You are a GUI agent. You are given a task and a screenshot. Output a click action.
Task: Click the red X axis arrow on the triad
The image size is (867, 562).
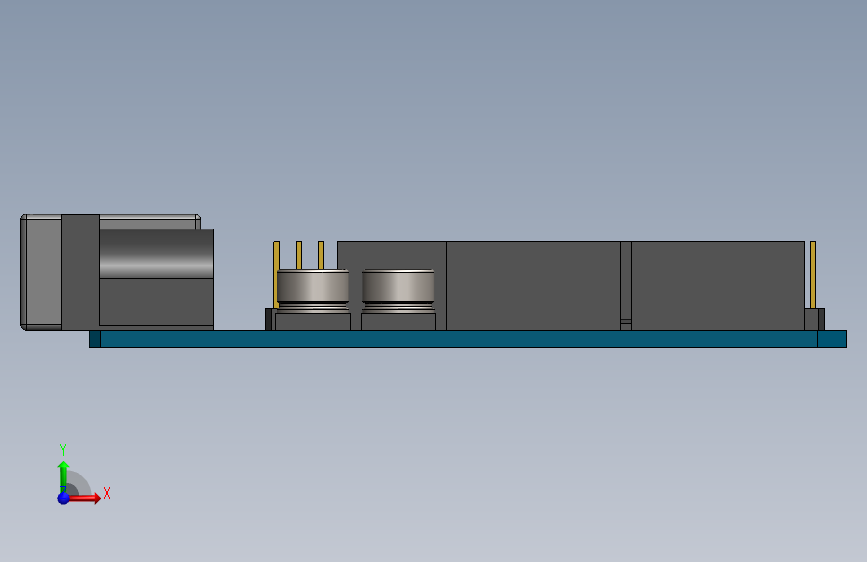pos(85,498)
